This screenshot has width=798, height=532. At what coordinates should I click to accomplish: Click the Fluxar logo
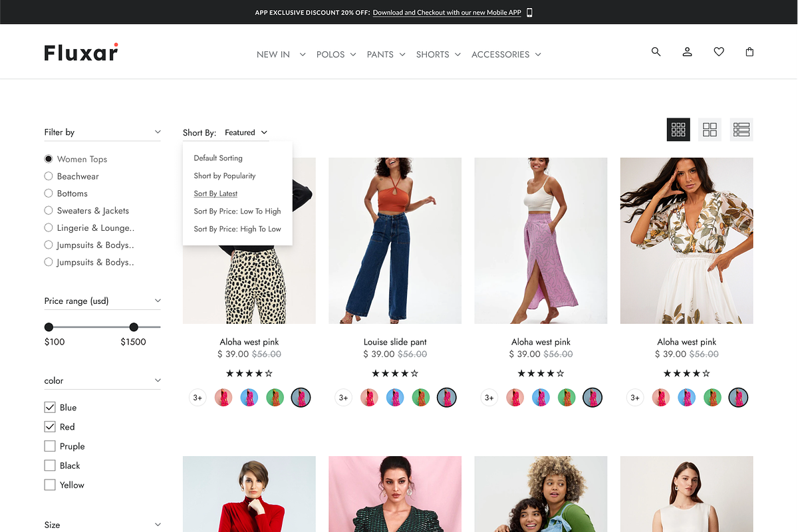point(81,52)
